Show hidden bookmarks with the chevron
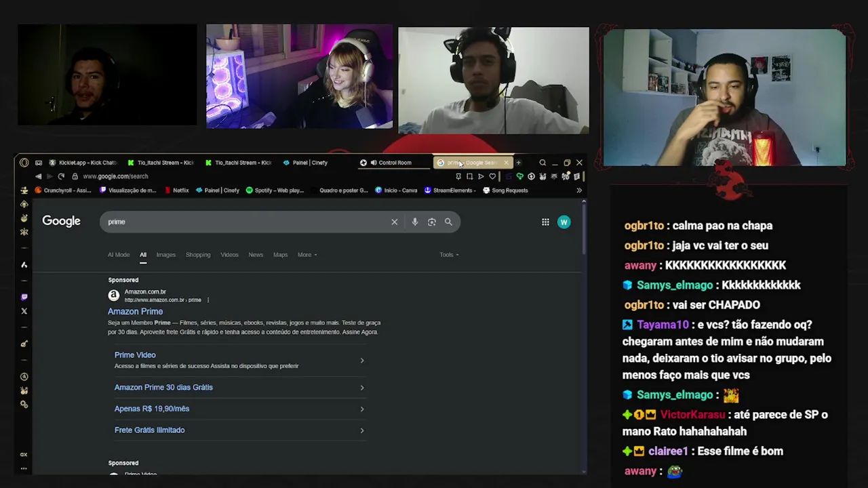This screenshot has height=488, width=868. (x=579, y=190)
